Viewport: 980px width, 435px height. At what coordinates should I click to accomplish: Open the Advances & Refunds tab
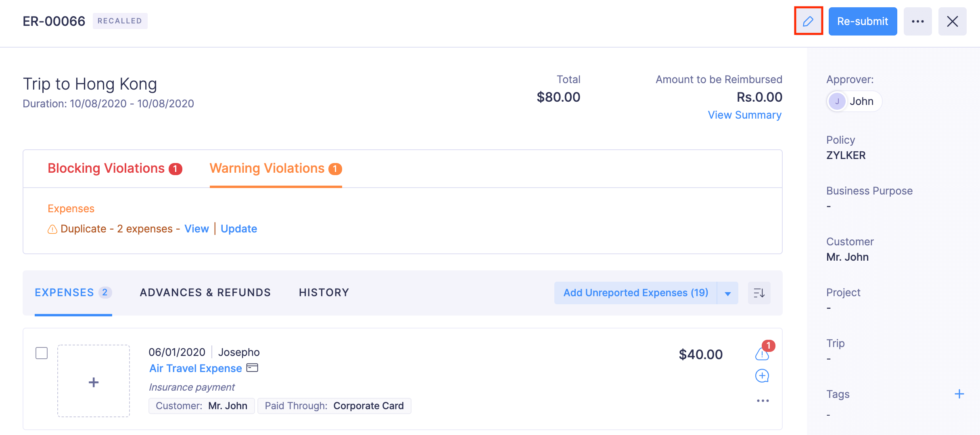[x=205, y=293]
